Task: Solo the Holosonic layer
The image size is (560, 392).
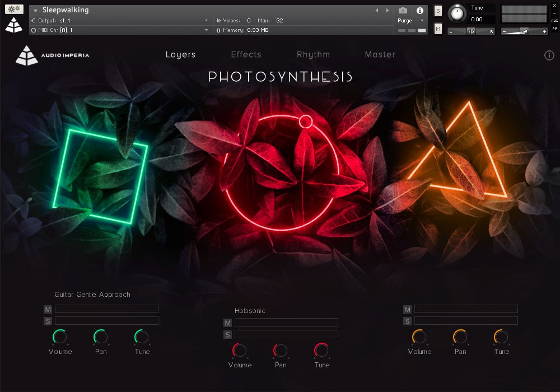Action: click(x=227, y=334)
